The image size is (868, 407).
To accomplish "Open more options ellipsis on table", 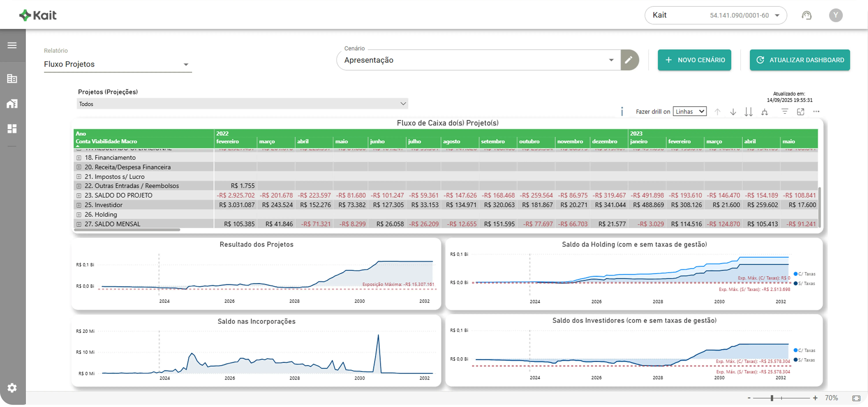I will tap(816, 112).
